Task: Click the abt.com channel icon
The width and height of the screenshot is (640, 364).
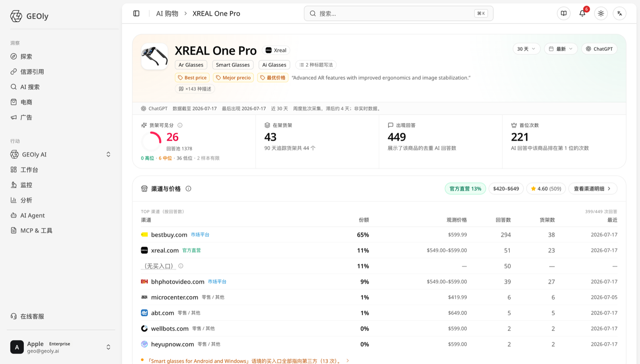Action: 144,313
